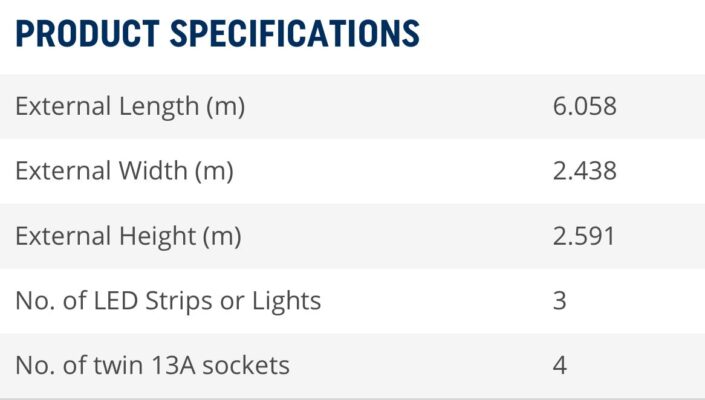Screen dimensions: 705x400
Task: Click the twin sockets count value 4
Action: [559, 365]
